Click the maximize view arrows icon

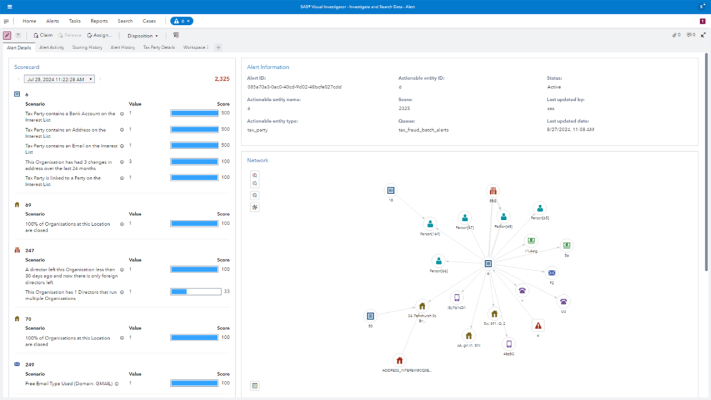point(703,35)
